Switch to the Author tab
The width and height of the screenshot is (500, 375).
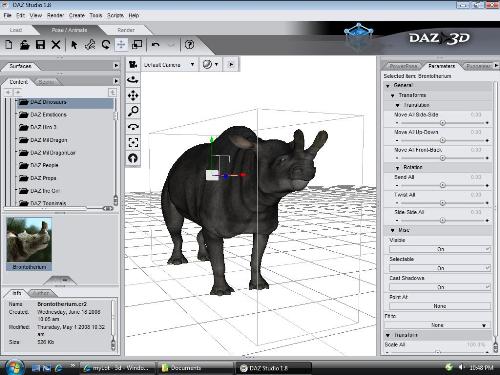point(41,293)
